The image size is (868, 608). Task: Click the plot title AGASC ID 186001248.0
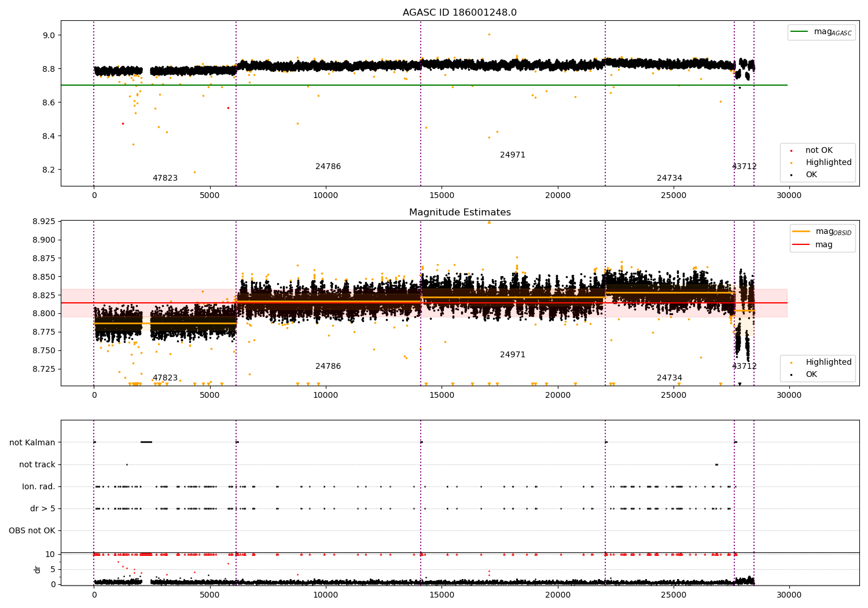tap(459, 13)
